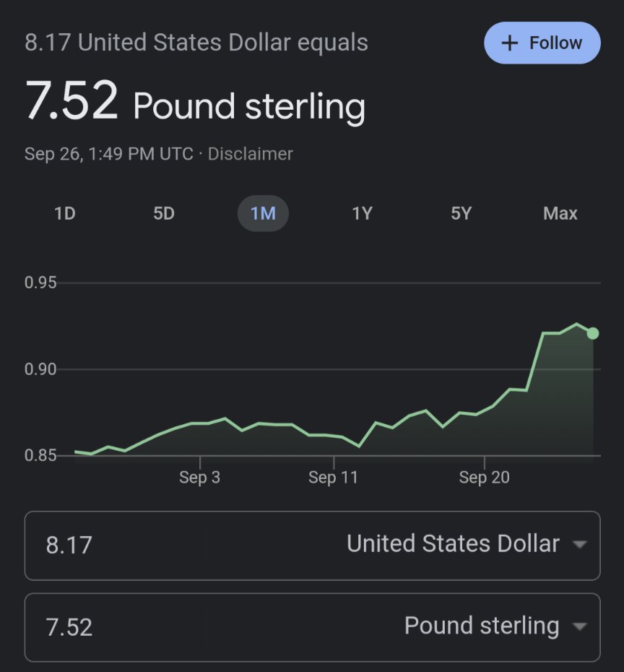Click the plus icon in Follow button
The width and height of the screenshot is (624, 672).
pyautogui.click(x=510, y=43)
